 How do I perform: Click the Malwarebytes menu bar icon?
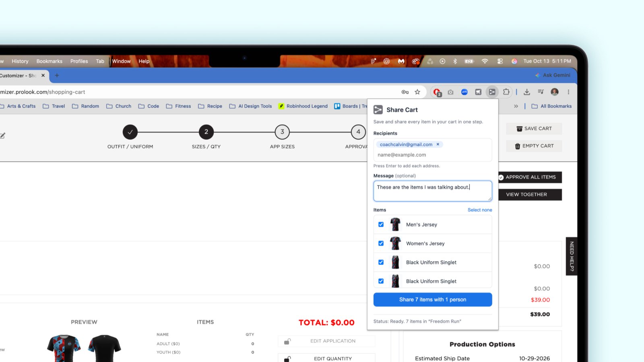401,61
